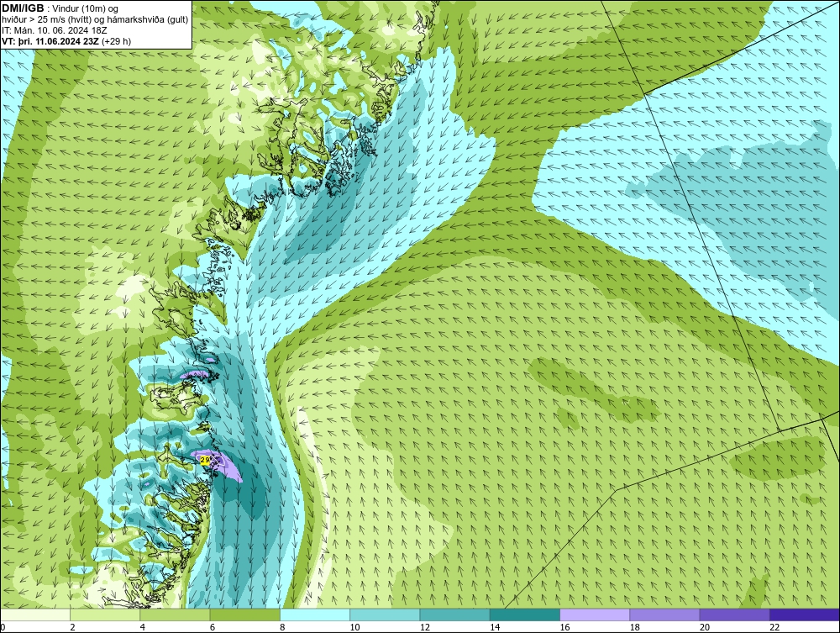Click the '14' scale label
The height and width of the screenshot is (633, 840).
495,628
